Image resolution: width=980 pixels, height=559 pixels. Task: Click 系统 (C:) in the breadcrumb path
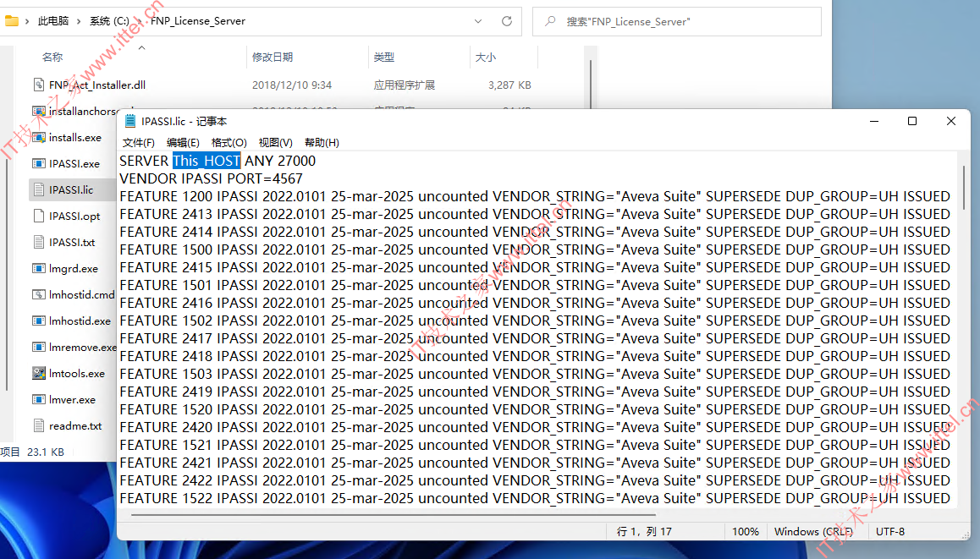coord(109,20)
